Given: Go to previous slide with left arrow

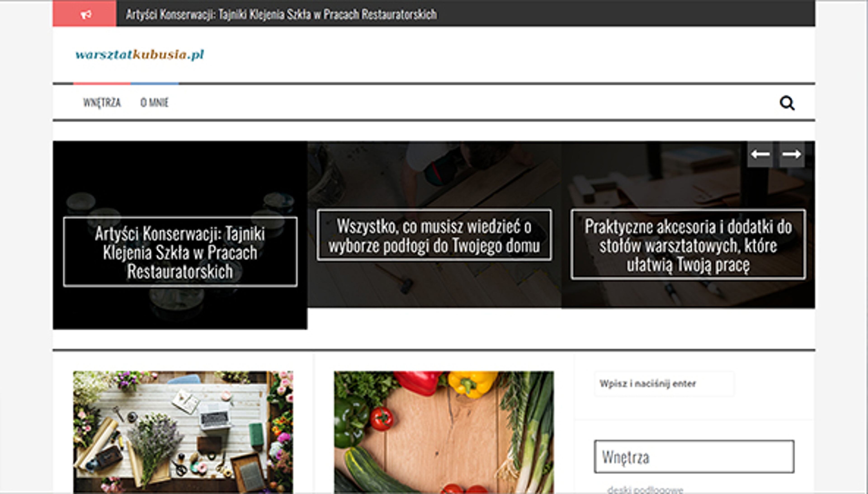Looking at the screenshot, I should pos(760,154).
